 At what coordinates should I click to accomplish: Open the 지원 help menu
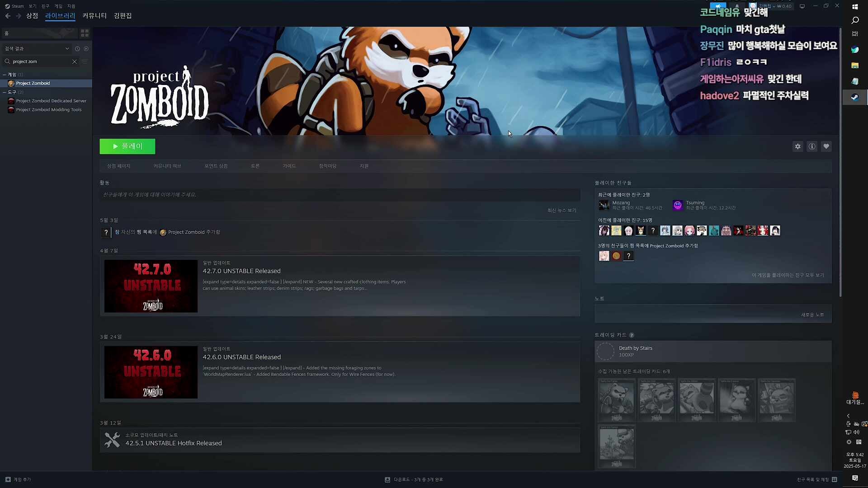click(x=71, y=6)
